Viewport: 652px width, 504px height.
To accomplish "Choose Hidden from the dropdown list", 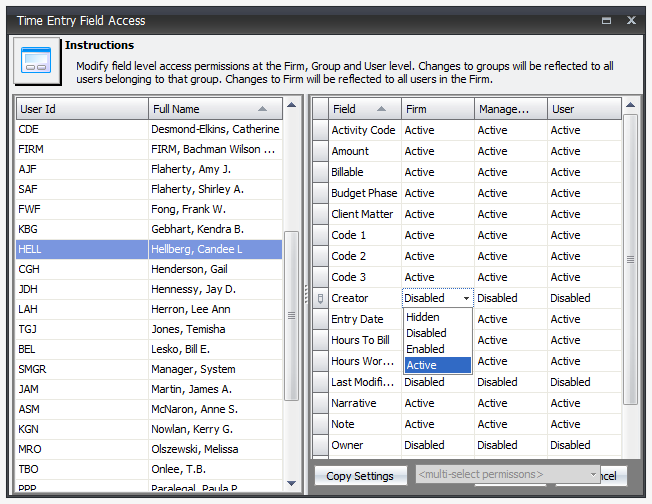I will pos(423,318).
